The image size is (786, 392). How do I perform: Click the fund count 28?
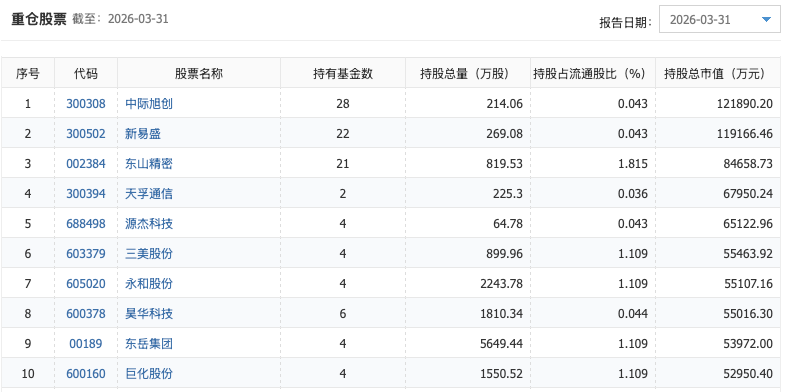tap(343, 104)
